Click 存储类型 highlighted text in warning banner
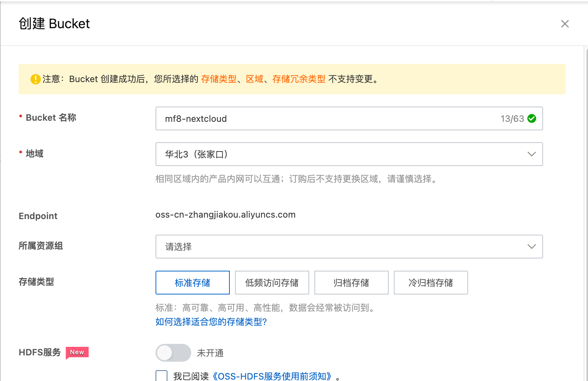Image resolution: width=588 pixels, height=381 pixels. pyautogui.click(x=219, y=79)
